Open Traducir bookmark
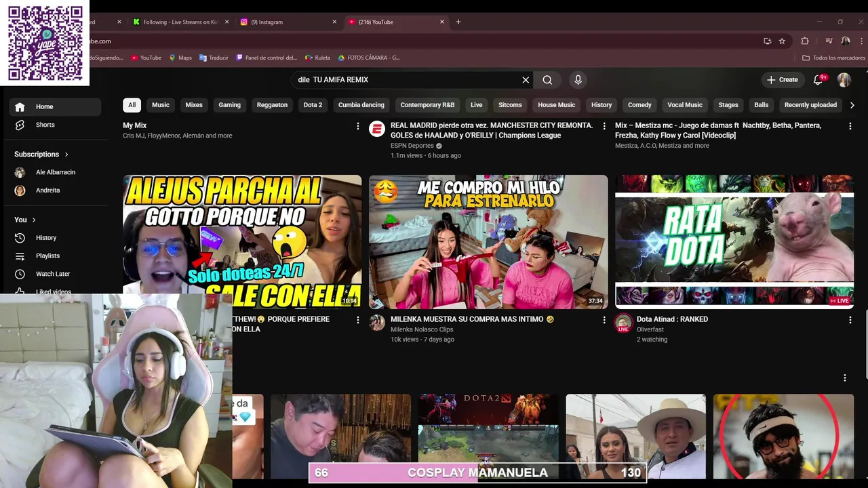 pos(214,58)
